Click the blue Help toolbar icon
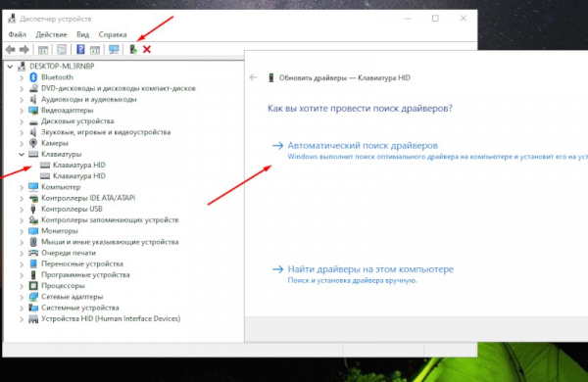The width and height of the screenshot is (588, 382). tap(80, 49)
